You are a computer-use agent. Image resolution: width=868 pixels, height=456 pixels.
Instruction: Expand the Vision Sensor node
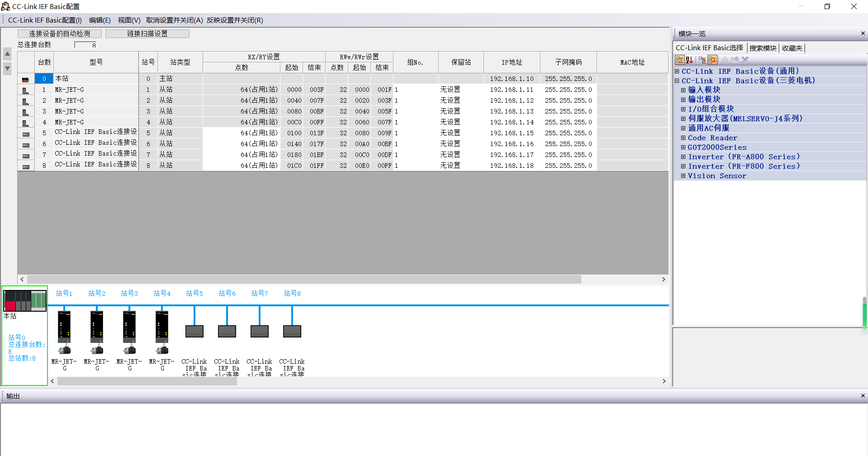pos(683,176)
